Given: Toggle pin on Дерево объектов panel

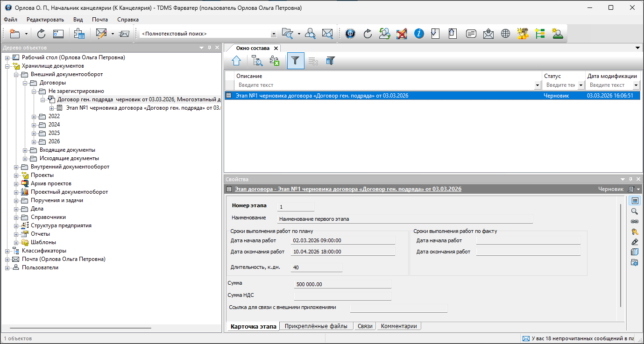Looking at the screenshot, I should tap(210, 48).
